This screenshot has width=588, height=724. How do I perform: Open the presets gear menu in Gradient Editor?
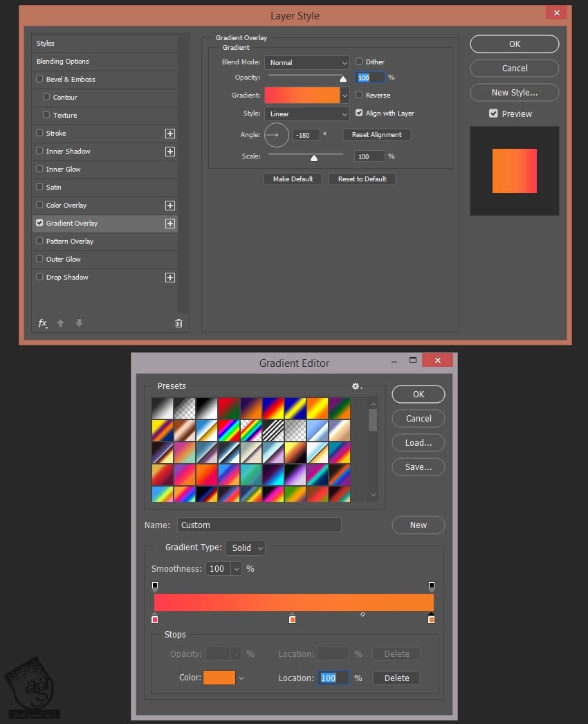(x=356, y=386)
